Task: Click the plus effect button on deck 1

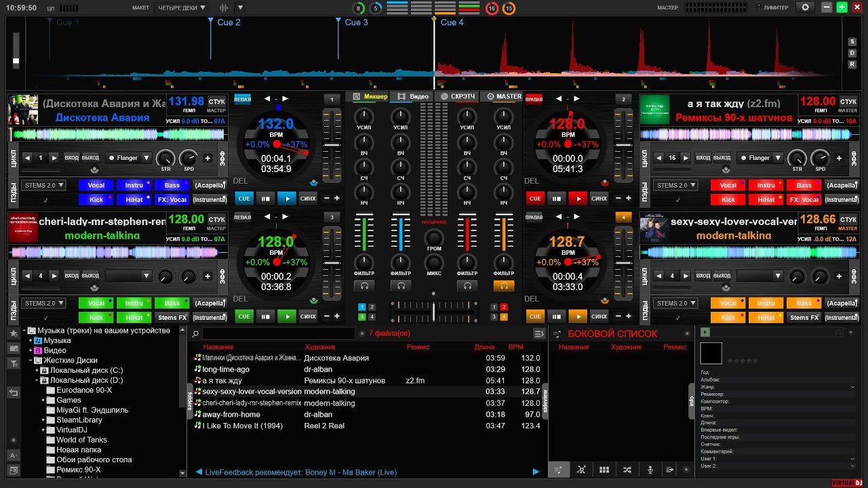Action: point(208,158)
